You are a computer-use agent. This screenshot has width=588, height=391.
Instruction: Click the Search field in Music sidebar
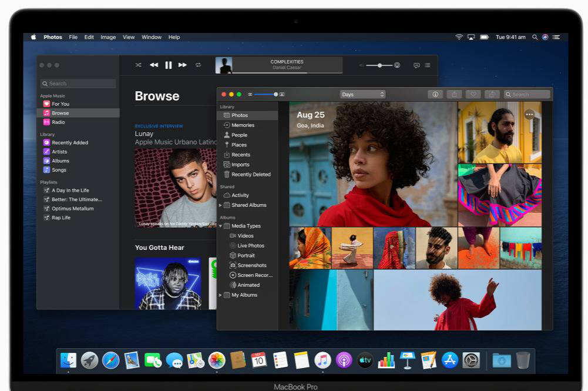pos(78,83)
